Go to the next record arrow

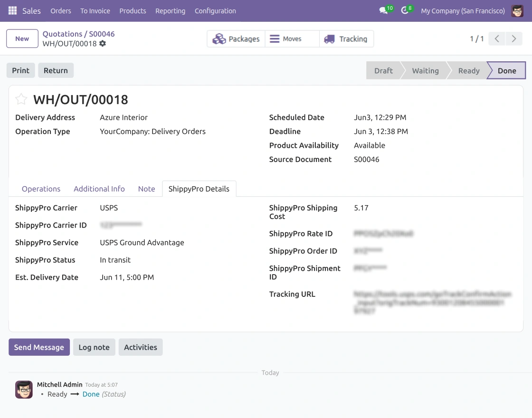(x=513, y=38)
